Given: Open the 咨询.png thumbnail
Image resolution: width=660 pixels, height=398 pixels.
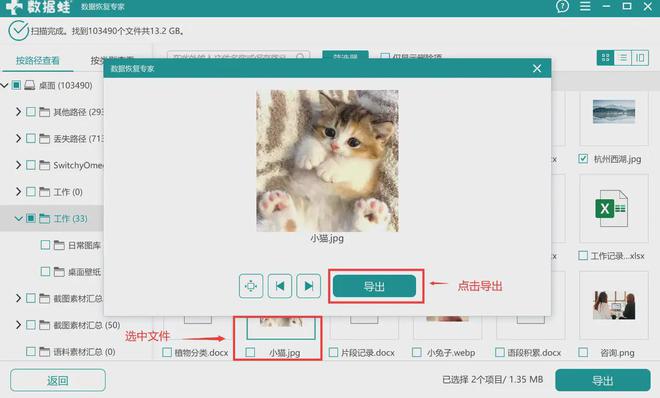Looking at the screenshot, I should click(614, 305).
